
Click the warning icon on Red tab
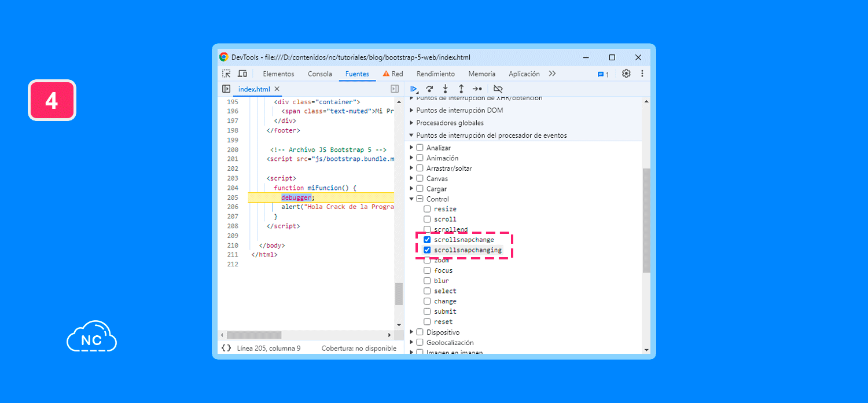(x=386, y=74)
